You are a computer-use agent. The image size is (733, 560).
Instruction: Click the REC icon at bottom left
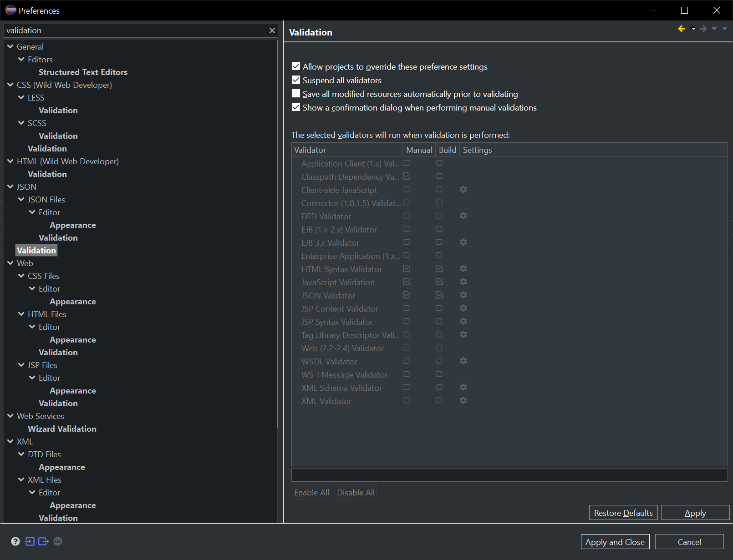click(58, 541)
